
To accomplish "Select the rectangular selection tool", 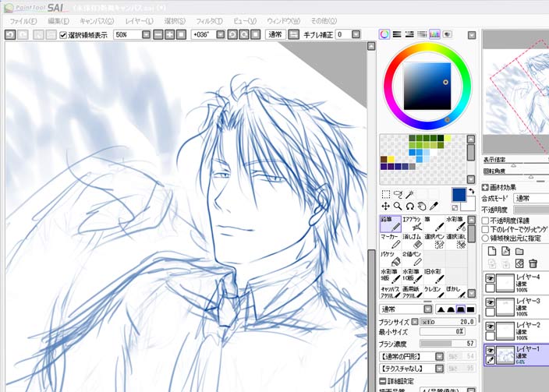I will 386,194.
